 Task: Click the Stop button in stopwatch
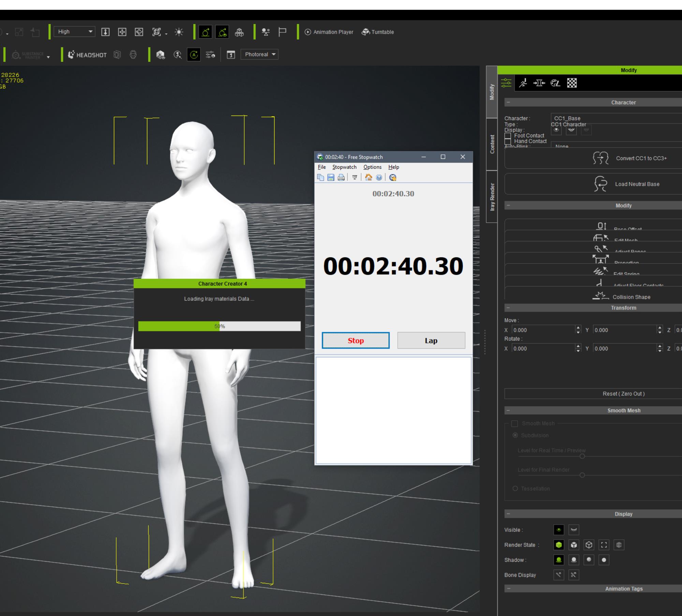click(x=356, y=341)
